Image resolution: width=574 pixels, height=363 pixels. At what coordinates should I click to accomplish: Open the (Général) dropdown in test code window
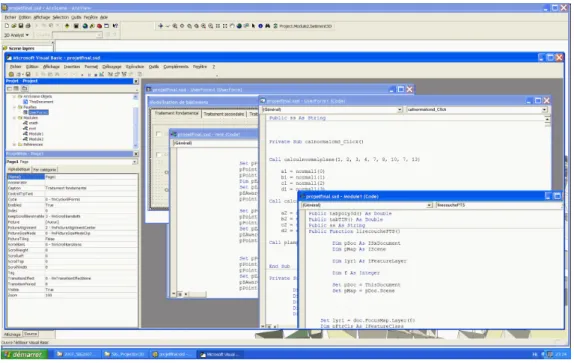pos(215,143)
